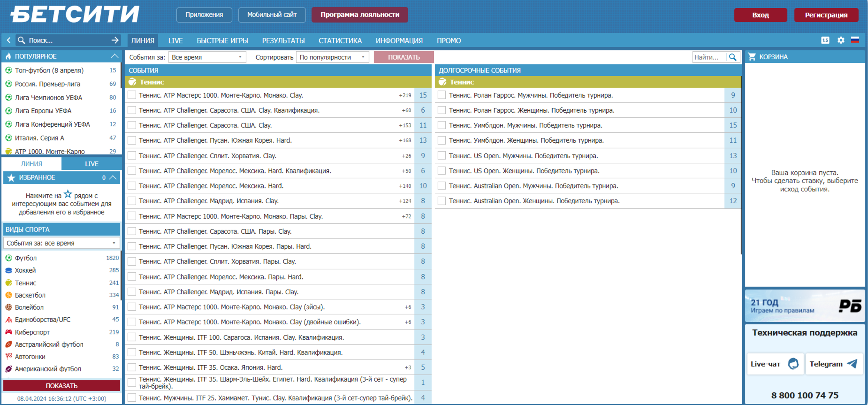Image resolution: width=868 pixels, height=405 pixels.
Task: Click the Australian football icon
Action: pos(9,344)
